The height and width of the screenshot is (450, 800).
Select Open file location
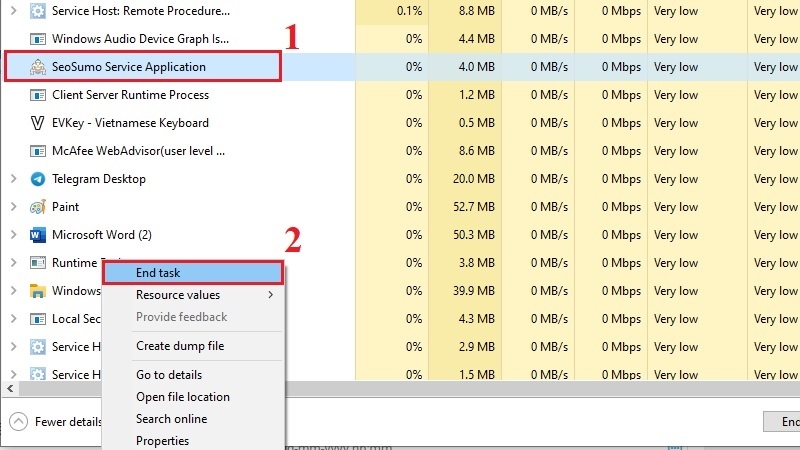pos(193,397)
